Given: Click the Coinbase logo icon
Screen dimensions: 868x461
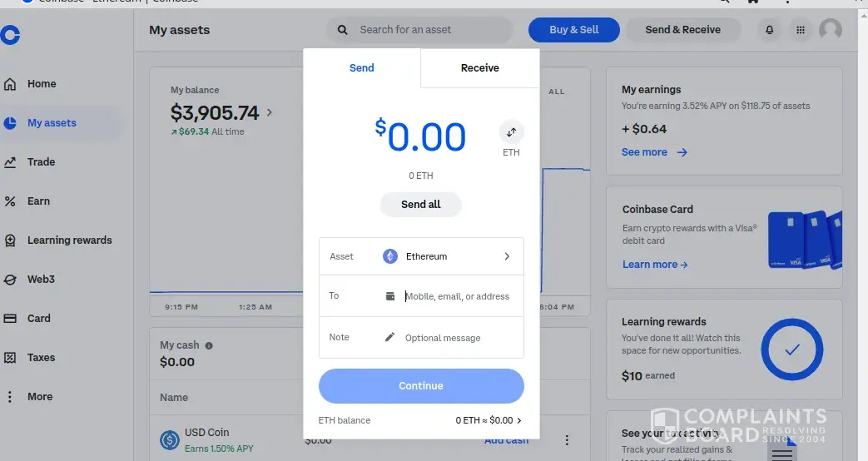Looking at the screenshot, I should 10,35.
